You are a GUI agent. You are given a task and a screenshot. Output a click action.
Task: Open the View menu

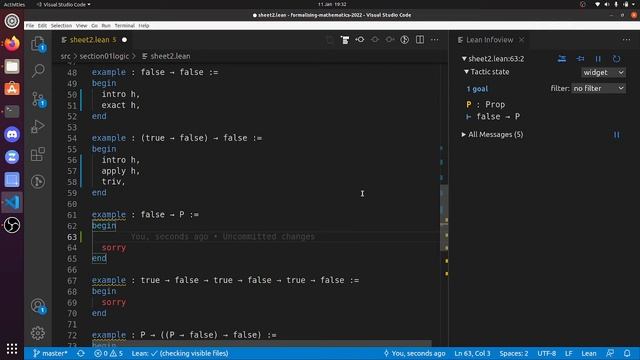pos(81,25)
